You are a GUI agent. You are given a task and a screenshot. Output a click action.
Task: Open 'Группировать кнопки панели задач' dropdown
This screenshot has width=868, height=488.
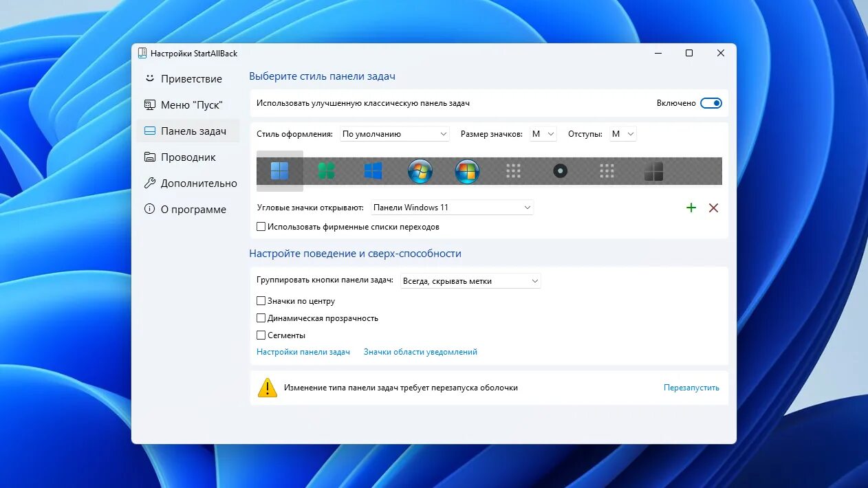pyautogui.click(x=470, y=280)
